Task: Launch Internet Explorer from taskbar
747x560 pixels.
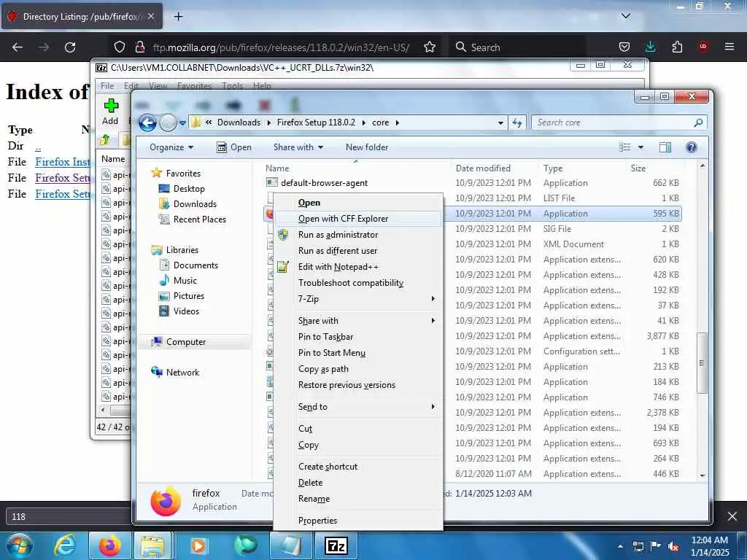Action: 64,545
